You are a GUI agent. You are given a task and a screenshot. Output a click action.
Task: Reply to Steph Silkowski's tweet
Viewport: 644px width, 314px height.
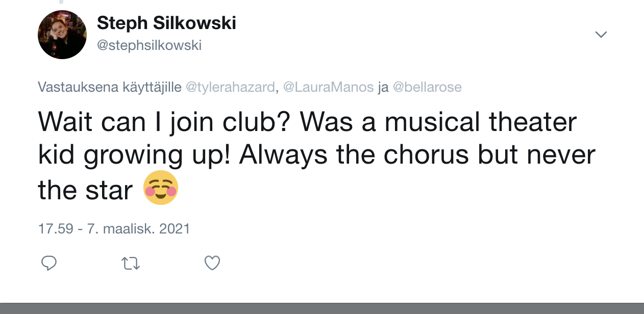pos(48,263)
